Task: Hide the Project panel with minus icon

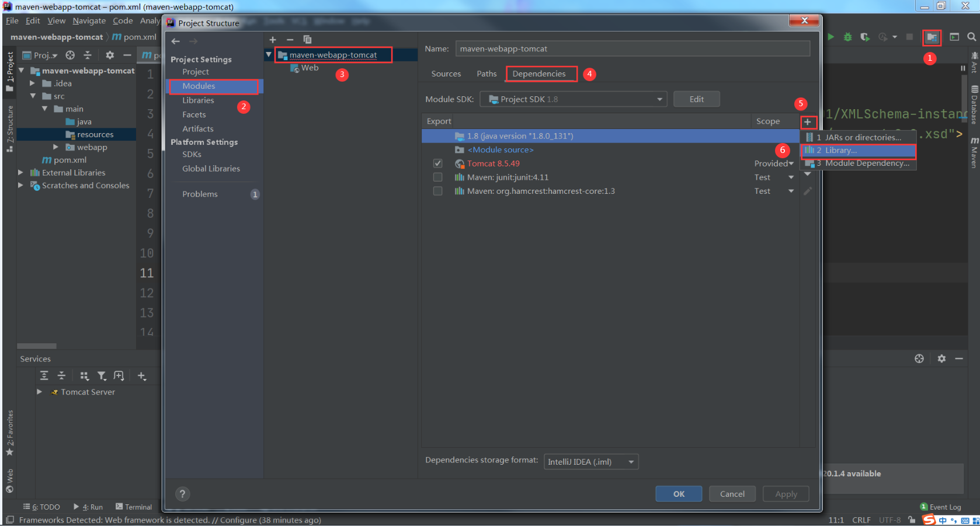Action: pyautogui.click(x=127, y=55)
